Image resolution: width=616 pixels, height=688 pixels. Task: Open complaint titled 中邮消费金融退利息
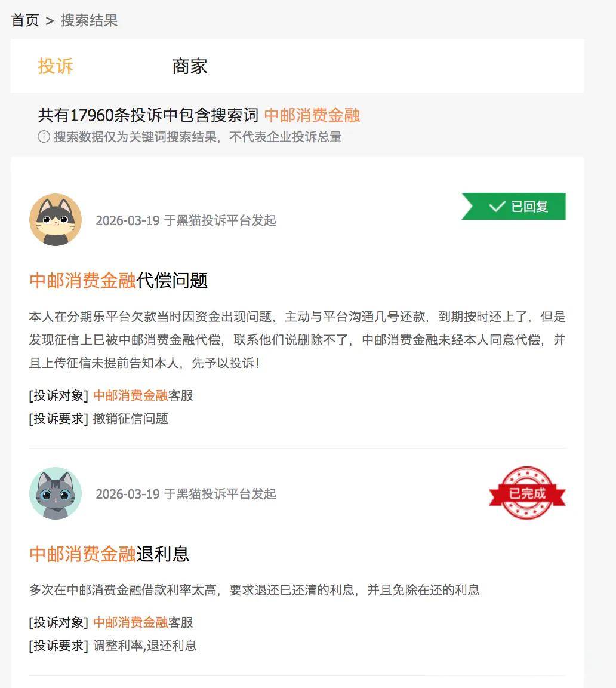109,554
